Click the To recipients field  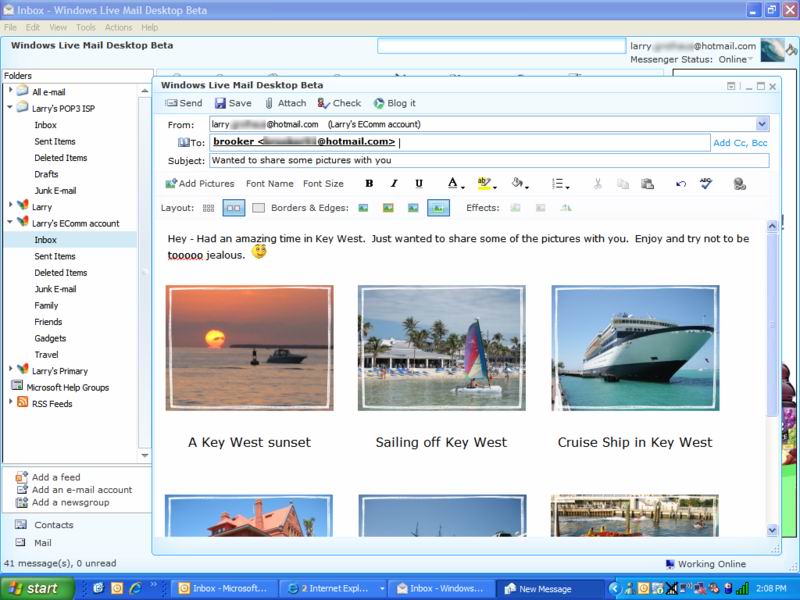[460, 142]
